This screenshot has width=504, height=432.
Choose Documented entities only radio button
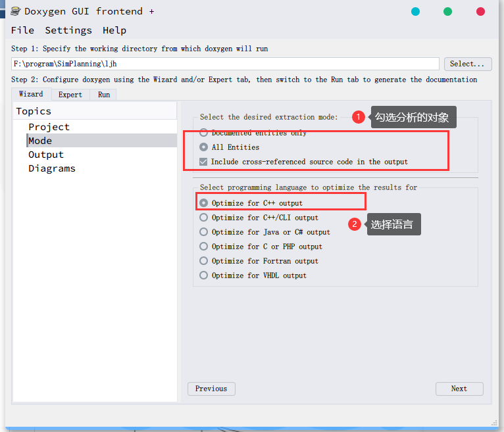203,132
